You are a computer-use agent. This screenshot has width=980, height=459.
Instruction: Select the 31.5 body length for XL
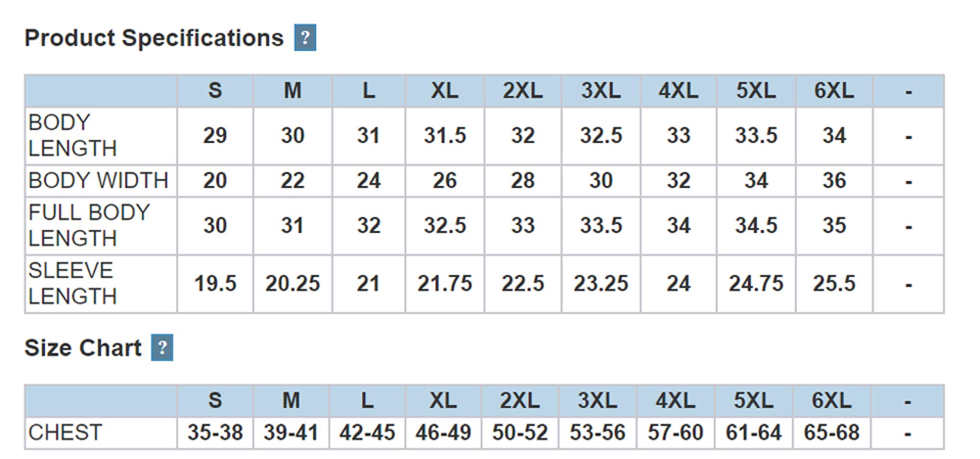click(x=445, y=136)
